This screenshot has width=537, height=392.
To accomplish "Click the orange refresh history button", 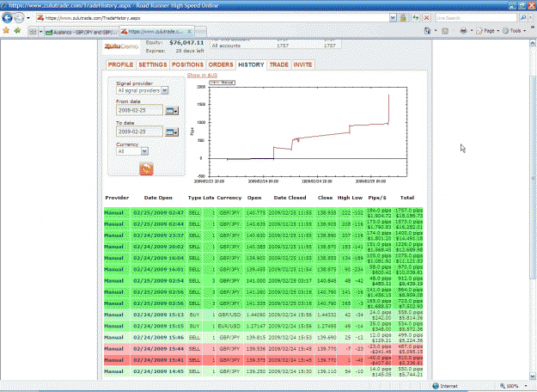I will pos(146,169).
